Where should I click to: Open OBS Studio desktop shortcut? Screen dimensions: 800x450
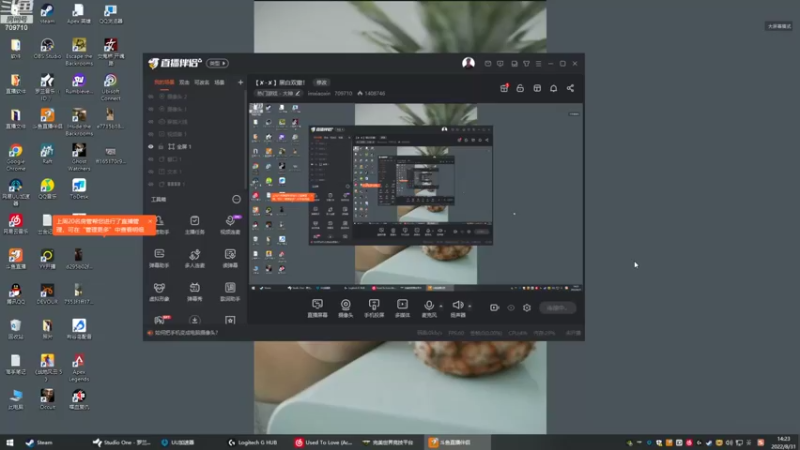pyautogui.click(x=47, y=49)
